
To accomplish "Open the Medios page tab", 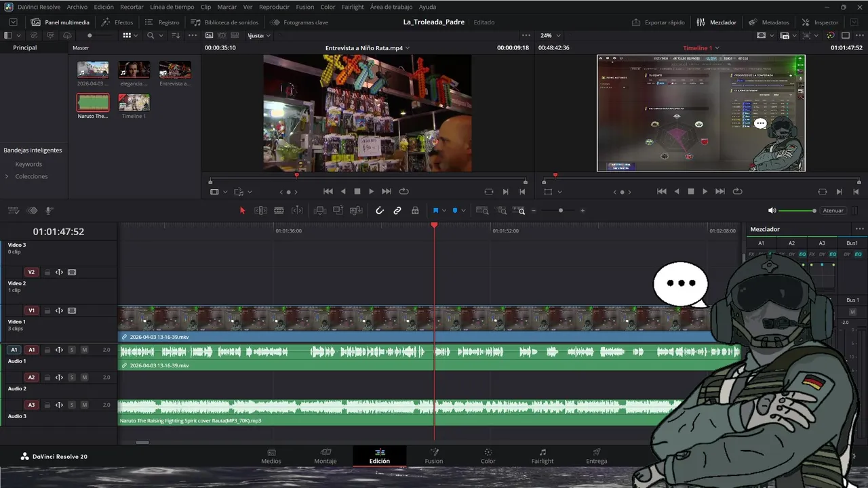I will [271, 456].
